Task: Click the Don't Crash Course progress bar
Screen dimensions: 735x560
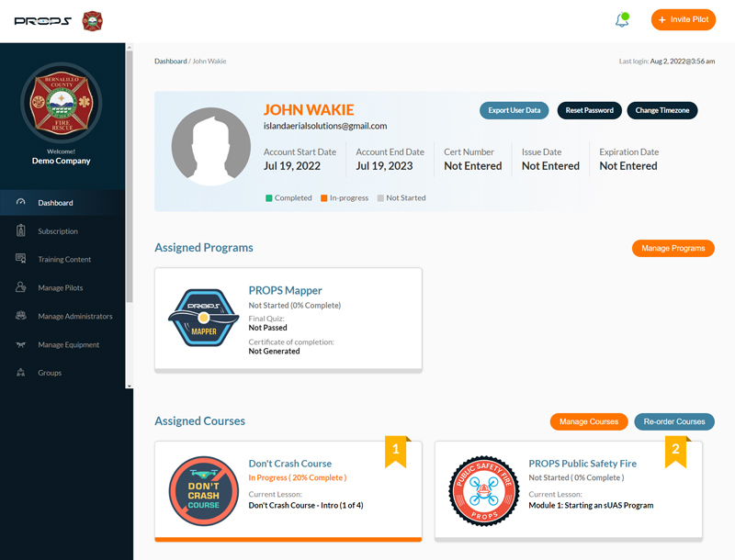Action: point(288,539)
